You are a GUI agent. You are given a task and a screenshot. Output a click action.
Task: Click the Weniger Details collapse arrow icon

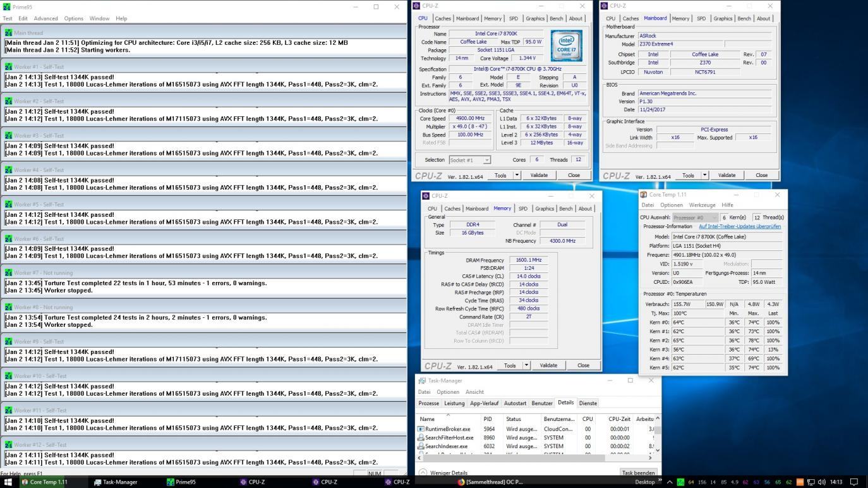(x=423, y=473)
